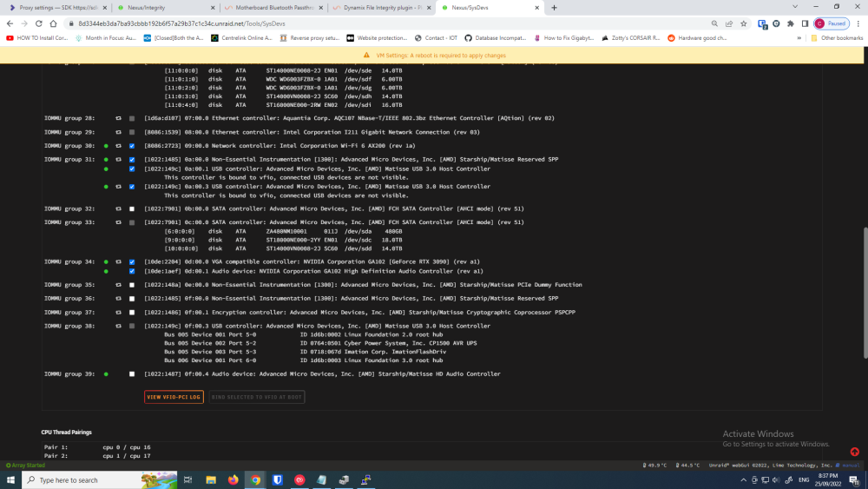Click the CPU Thread Pairings heading
The image size is (868, 489).
[67, 432]
